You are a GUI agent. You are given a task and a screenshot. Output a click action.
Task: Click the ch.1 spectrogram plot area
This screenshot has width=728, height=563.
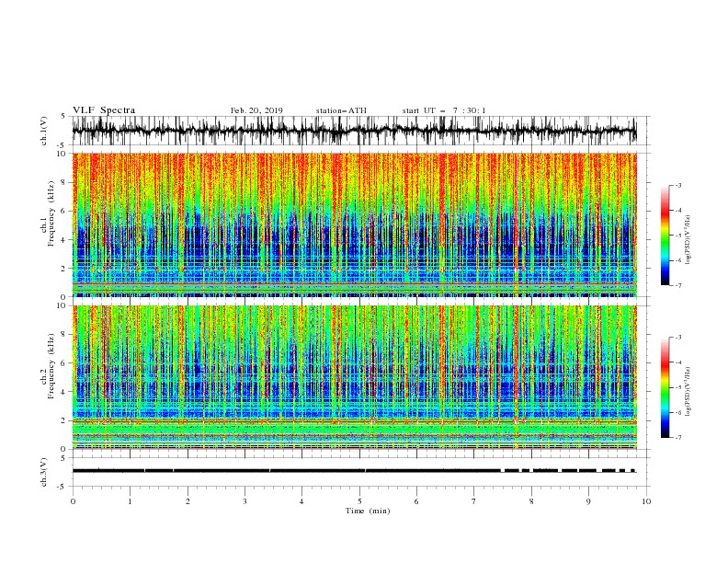click(x=354, y=224)
